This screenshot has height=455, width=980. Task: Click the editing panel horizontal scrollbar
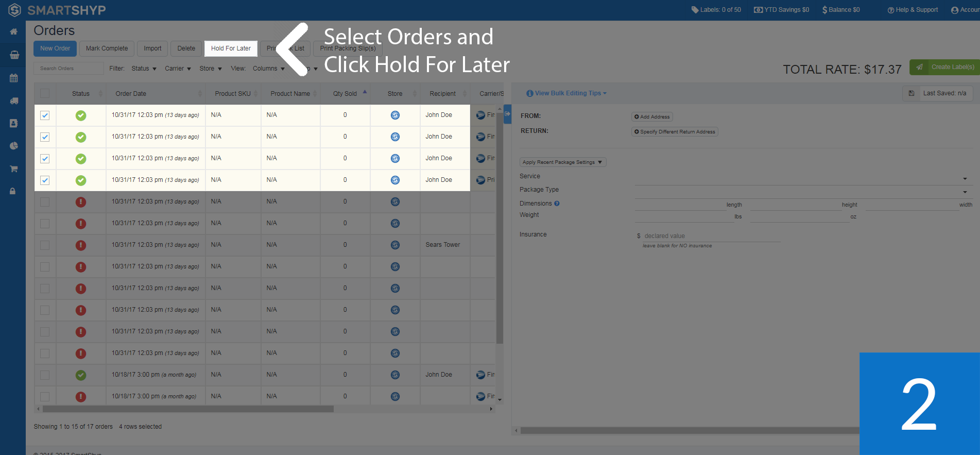point(690,430)
